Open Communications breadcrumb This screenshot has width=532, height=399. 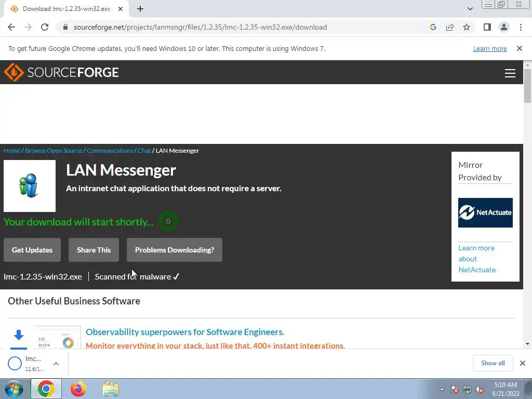(110, 151)
